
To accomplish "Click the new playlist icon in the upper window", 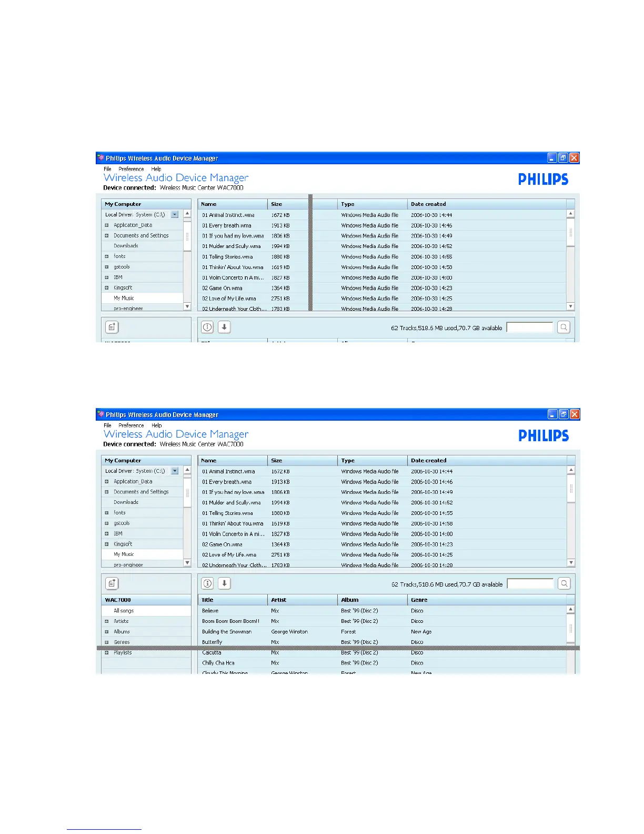I will [112, 327].
